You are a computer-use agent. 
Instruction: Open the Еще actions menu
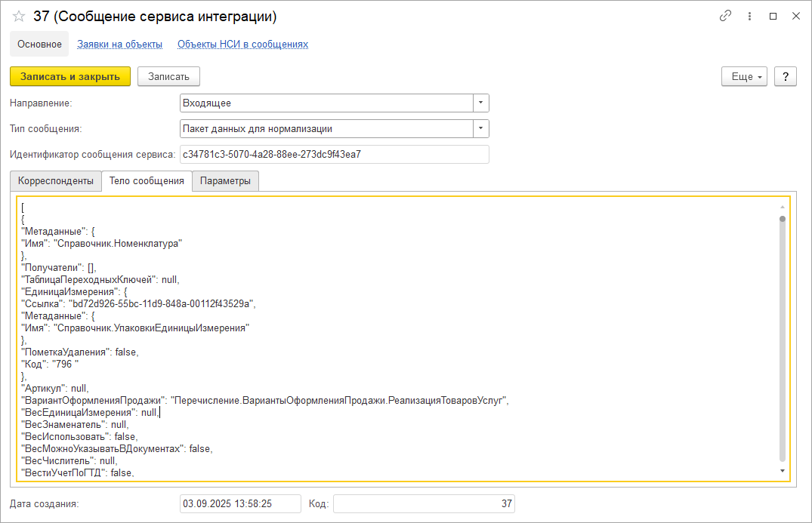tap(745, 76)
